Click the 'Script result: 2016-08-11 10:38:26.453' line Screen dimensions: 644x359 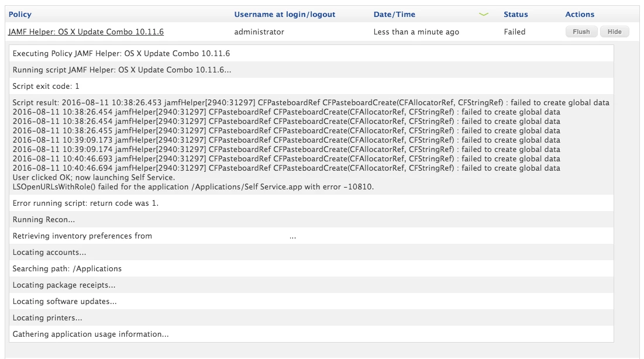(311, 103)
